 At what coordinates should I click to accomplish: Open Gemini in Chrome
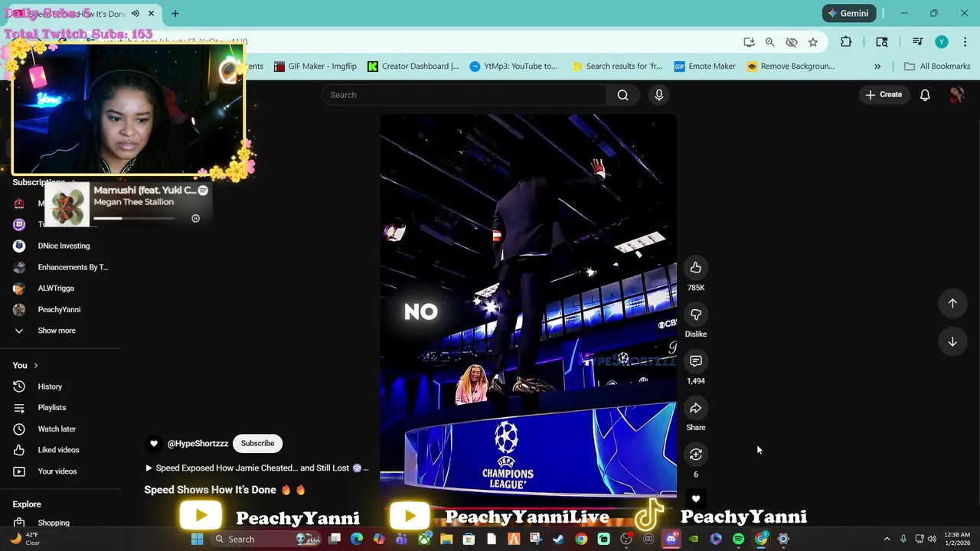pos(848,13)
